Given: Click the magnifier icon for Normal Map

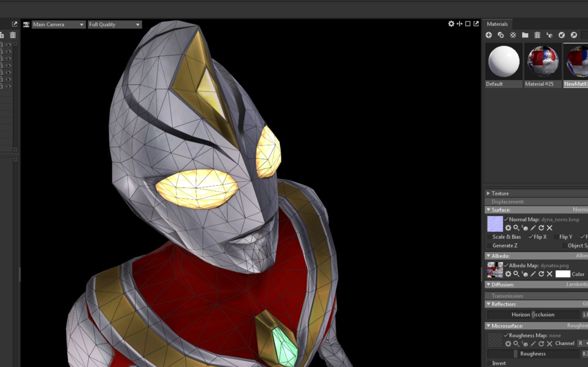Looking at the screenshot, I should (x=516, y=228).
